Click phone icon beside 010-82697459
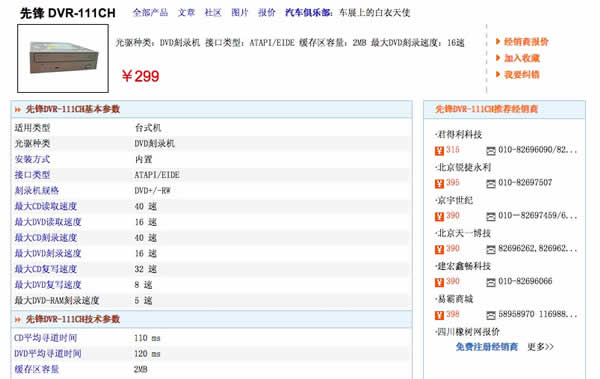Image resolution: width=600 pixels, height=379 pixels. [x=491, y=217]
